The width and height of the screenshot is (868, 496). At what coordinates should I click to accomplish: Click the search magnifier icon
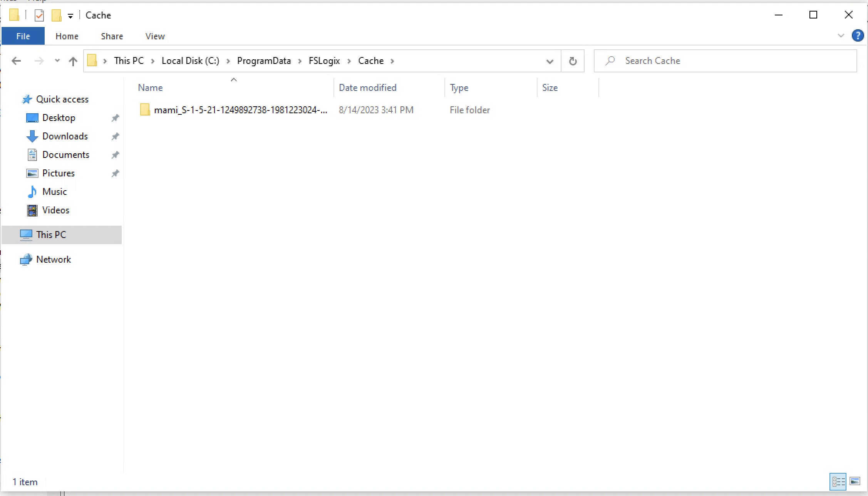[610, 60]
